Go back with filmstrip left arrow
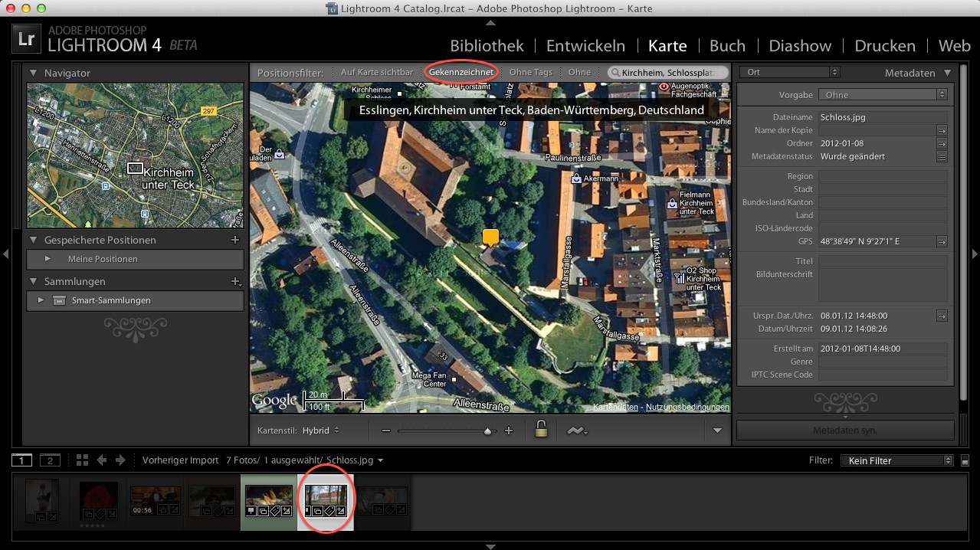 pyautogui.click(x=101, y=460)
